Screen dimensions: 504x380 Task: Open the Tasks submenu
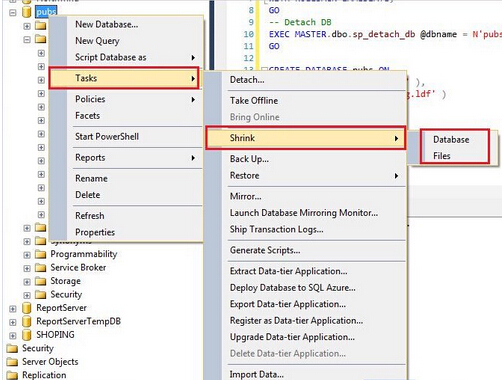[124, 78]
